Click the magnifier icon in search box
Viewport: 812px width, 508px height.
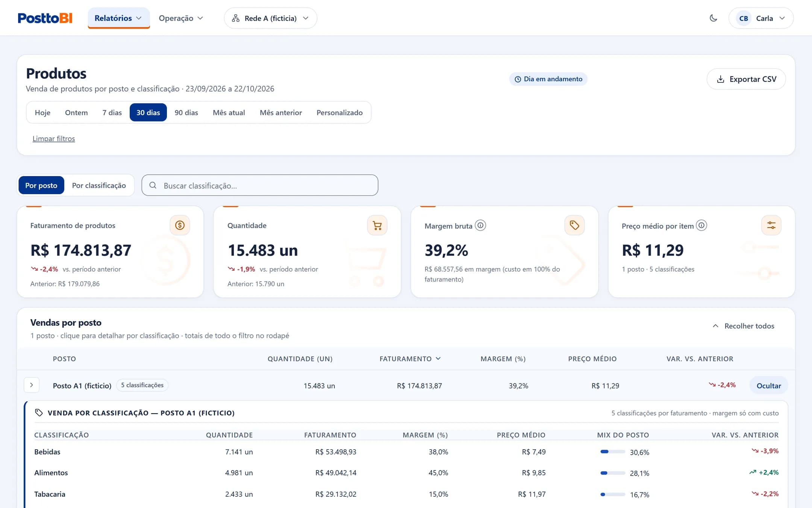coord(153,185)
